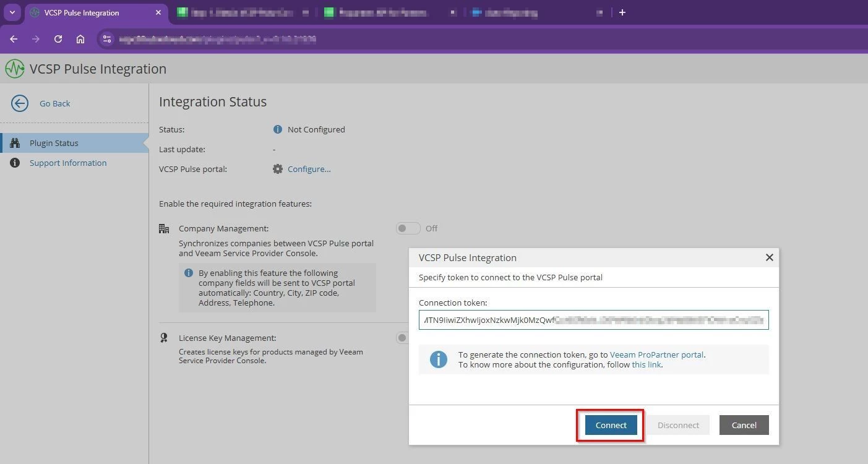
Task: Open the site information icon in address bar
Action: pyautogui.click(x=107, y=39)
